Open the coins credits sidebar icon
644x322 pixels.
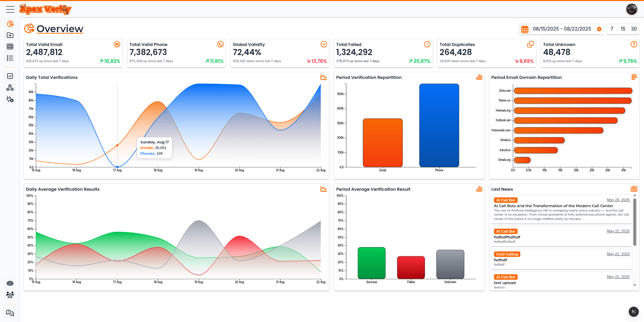(x=10, y=283)
